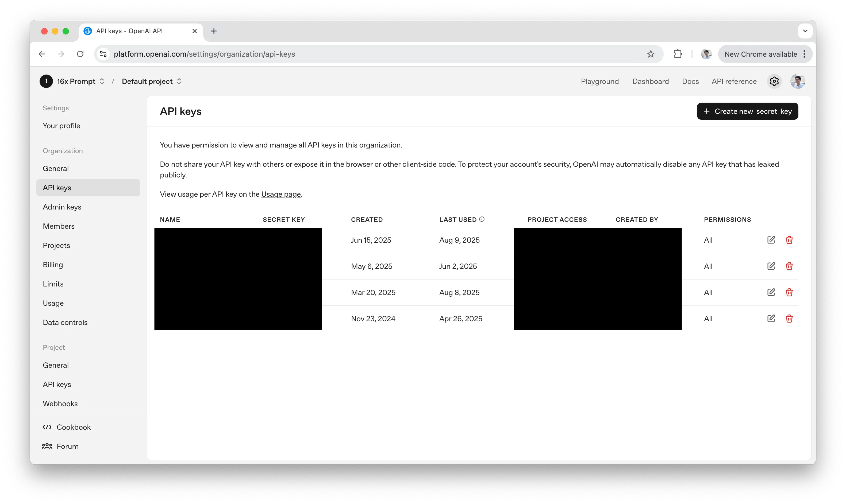846x504 pixels.
Task: Open a new browser tab
Action: [x=214, y=31]
